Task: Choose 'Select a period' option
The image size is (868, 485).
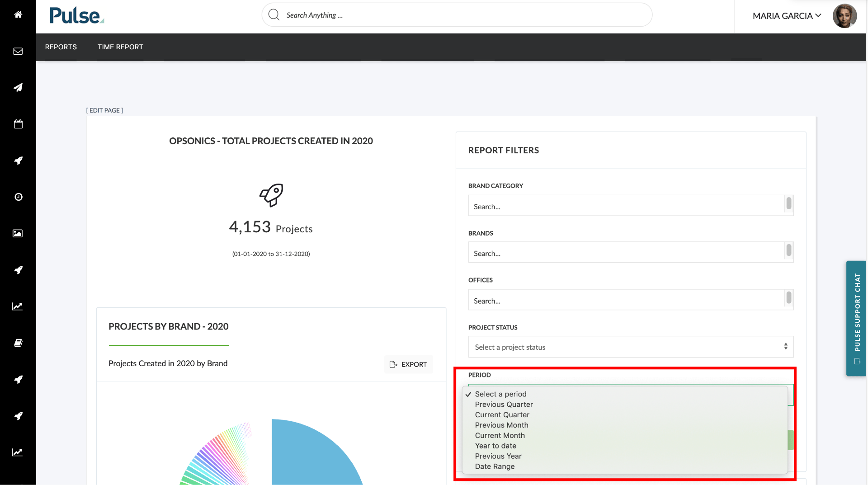Action: point(500,394)
